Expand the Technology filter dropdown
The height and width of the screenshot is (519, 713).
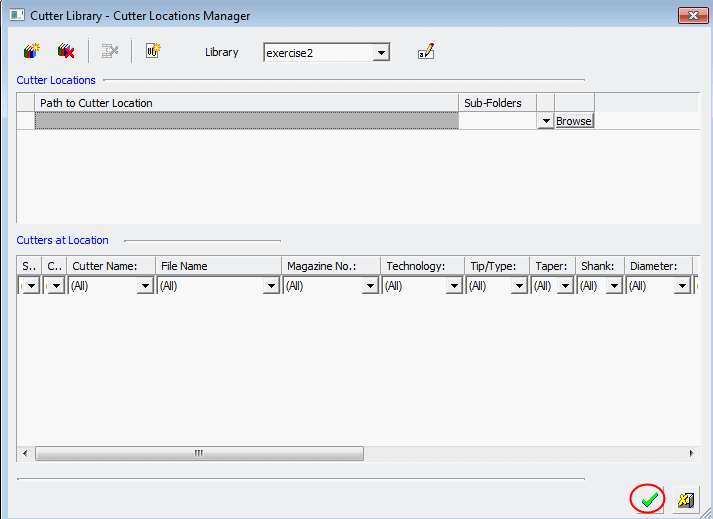click(454, 286)
